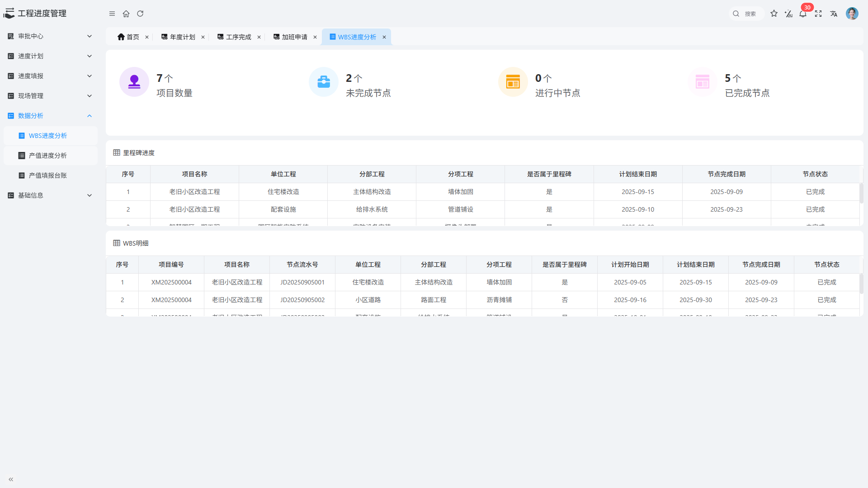868x488 pixels.
Task: Close the 工序完成 tab
Action: click(259, 37)
